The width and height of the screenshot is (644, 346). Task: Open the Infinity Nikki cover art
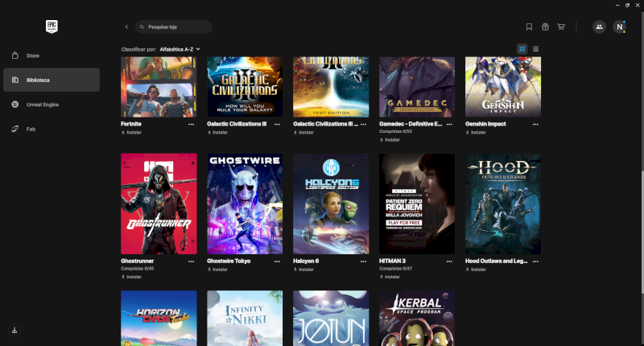[245, 319]
